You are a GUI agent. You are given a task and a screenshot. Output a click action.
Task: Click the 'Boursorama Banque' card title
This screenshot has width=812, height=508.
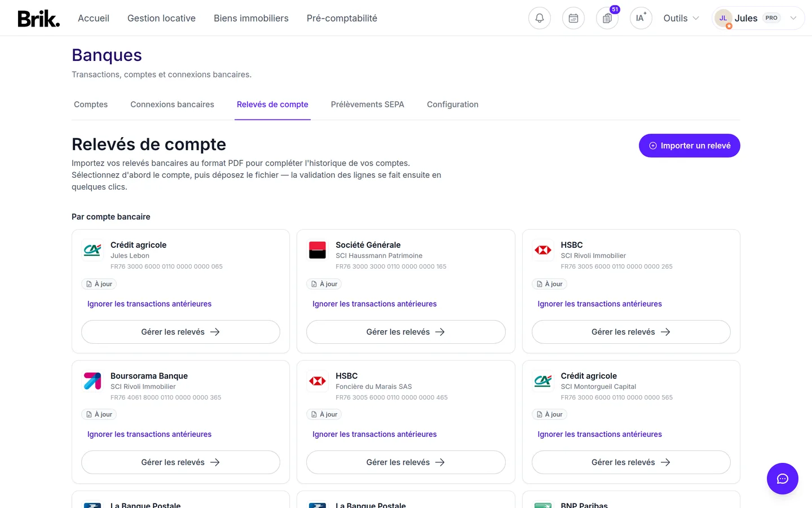[149, 376]
